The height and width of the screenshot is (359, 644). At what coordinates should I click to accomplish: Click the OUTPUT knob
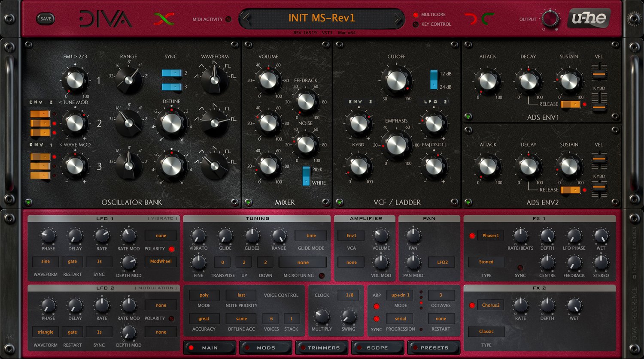coord(550,19)
